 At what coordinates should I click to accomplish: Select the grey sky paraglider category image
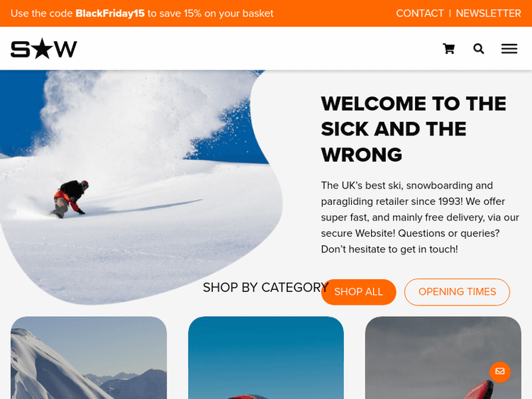443,358
